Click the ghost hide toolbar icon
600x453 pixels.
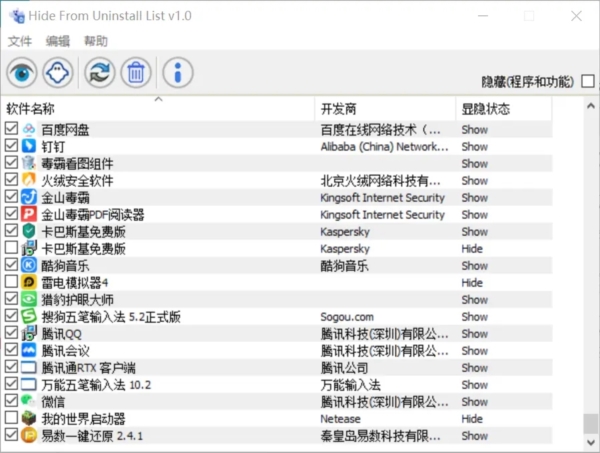click(x=58, y=72)
